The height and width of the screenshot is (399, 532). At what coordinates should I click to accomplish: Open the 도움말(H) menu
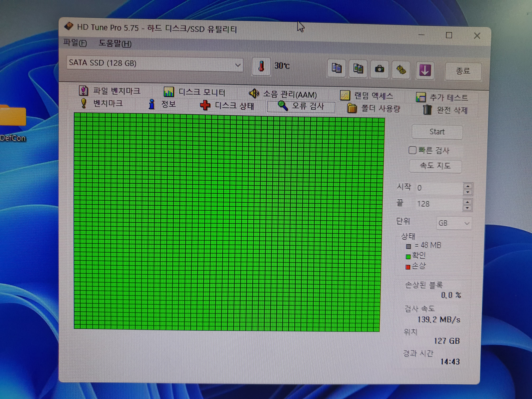(x=115, y=44)
